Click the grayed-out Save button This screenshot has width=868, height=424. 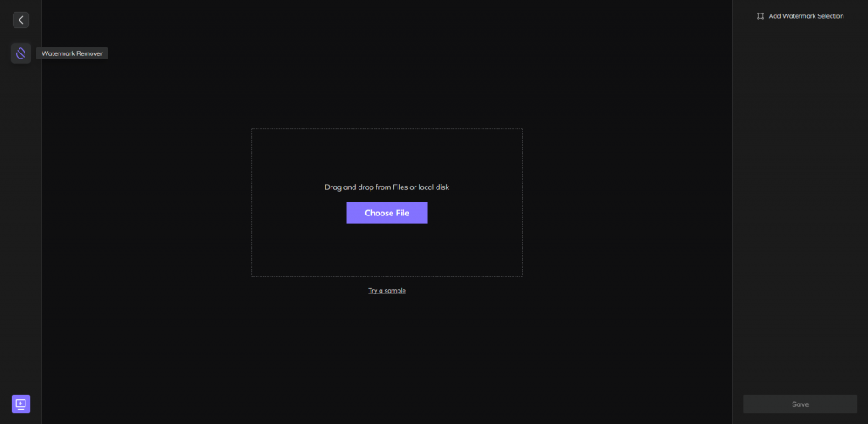click(799, 404)
